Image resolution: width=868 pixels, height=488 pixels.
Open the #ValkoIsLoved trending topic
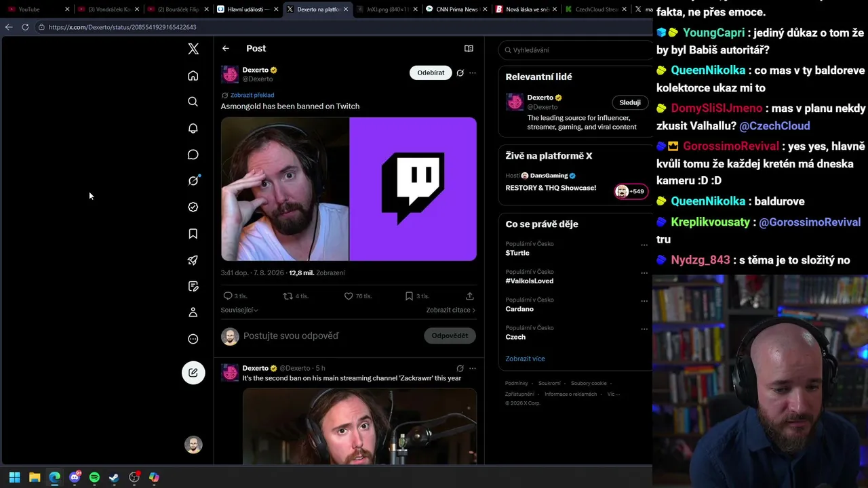[530, 281]
